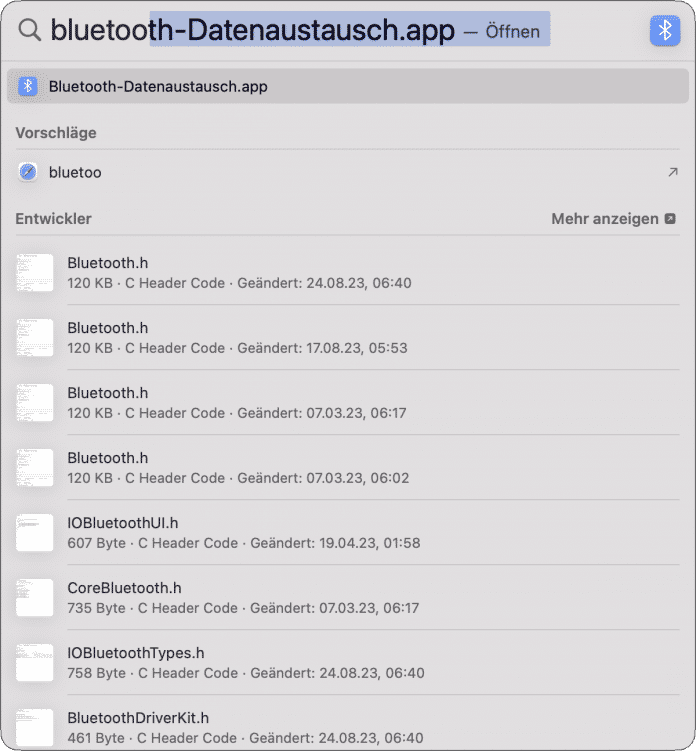696x751 pixels.
Task: Click the IOBluetoothTypes.h file thumbnail
Action: [x=34, y=663]
